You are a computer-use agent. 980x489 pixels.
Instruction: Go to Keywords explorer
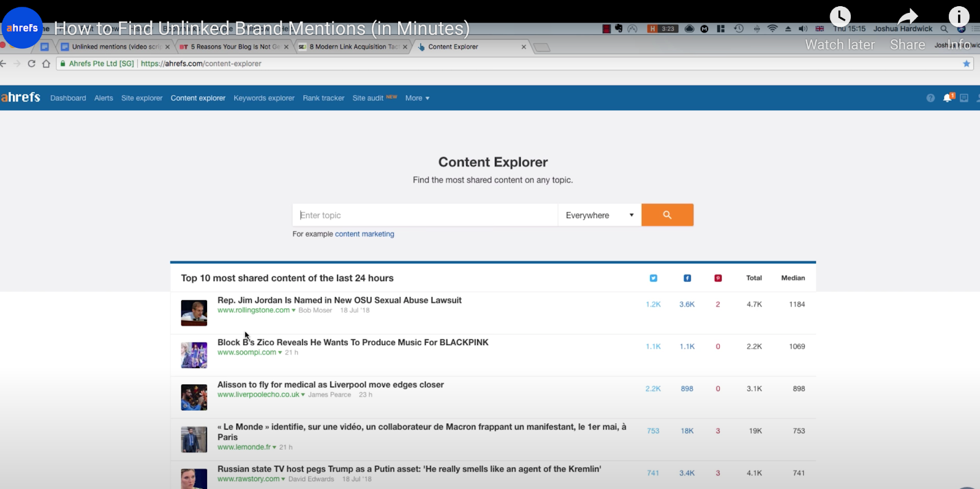coord(264,98)
